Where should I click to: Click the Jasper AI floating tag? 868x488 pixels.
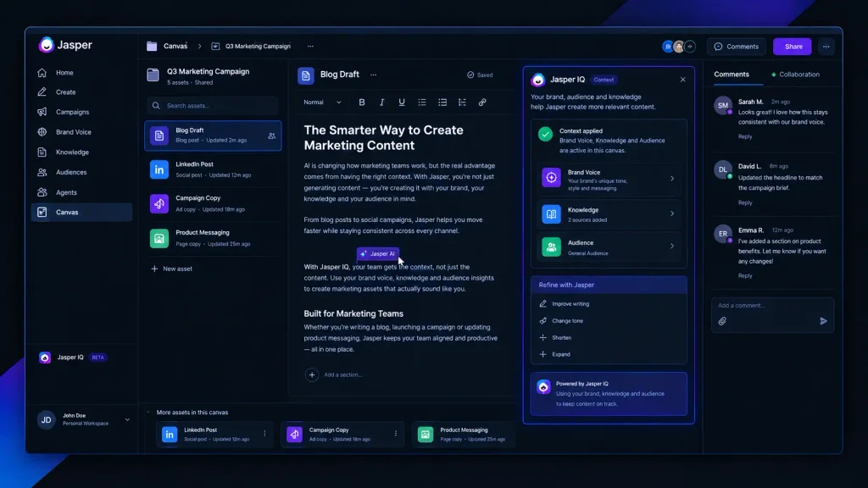(x=377, y=253)
